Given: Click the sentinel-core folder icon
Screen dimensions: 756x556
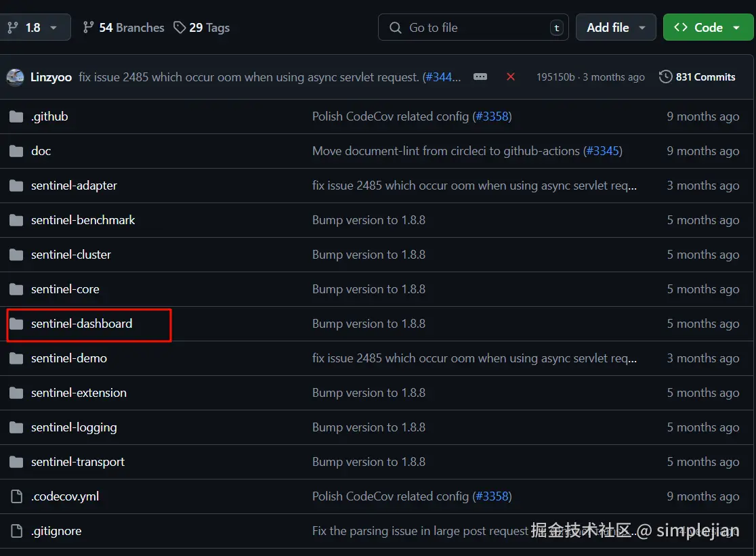Looking at the screenshot, I should [16, 290].
